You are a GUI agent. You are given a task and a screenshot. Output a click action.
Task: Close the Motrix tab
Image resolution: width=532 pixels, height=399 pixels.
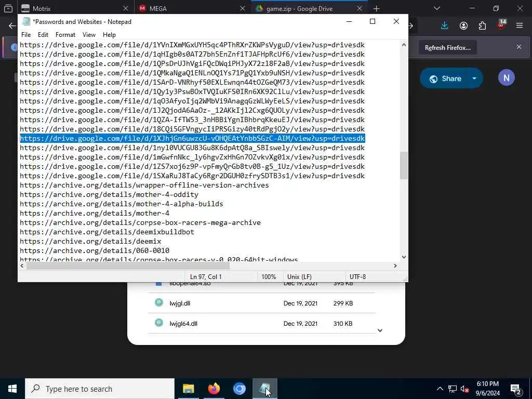(x=126, y=8)
